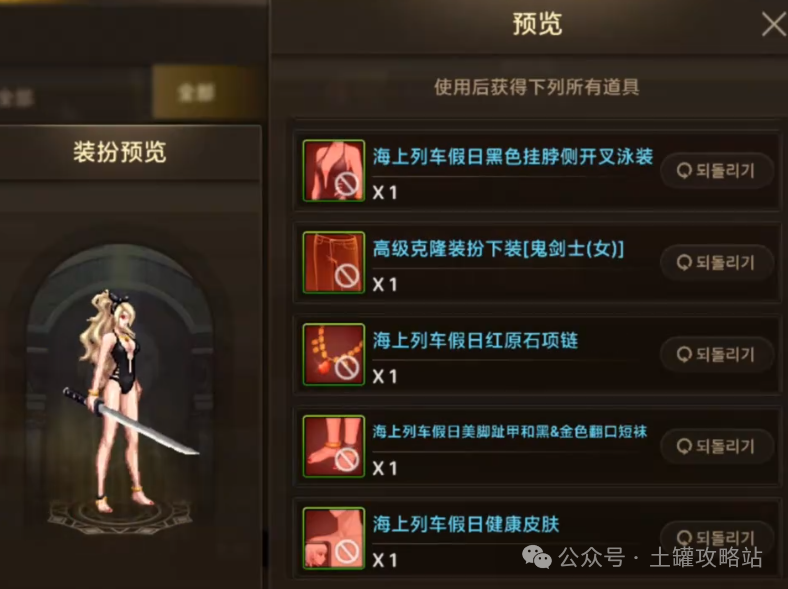Screen dimensions: 788x589
Task: Click the healthy skin item icon
Action: pos(334,538)
